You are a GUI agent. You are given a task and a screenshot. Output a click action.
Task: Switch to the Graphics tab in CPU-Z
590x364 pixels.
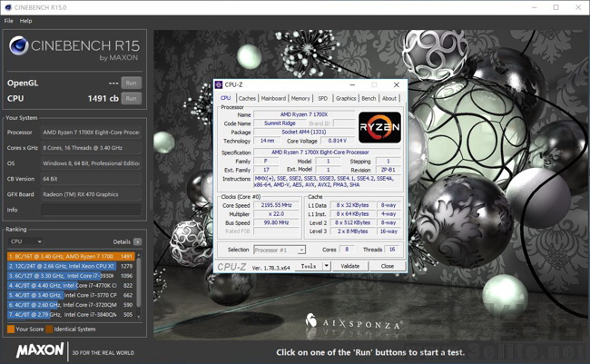click(x=346, y=98)
